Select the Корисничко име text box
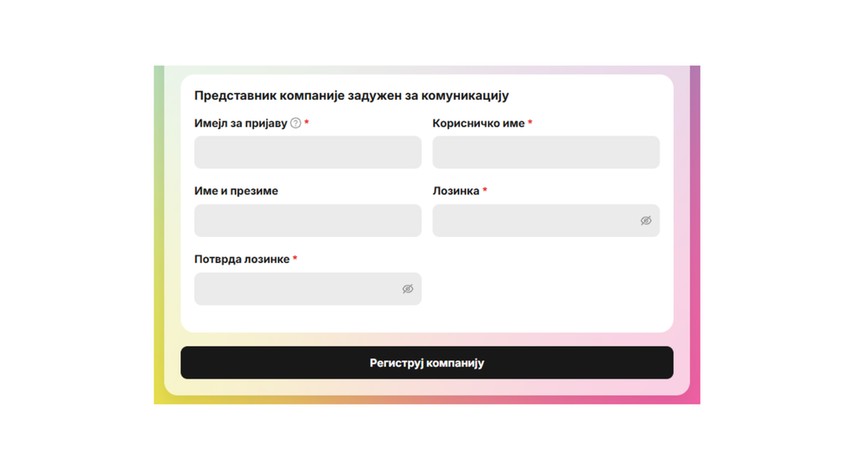Image resolution: width=850 pixels, height=464 pixels. click(x=546, y=152)
